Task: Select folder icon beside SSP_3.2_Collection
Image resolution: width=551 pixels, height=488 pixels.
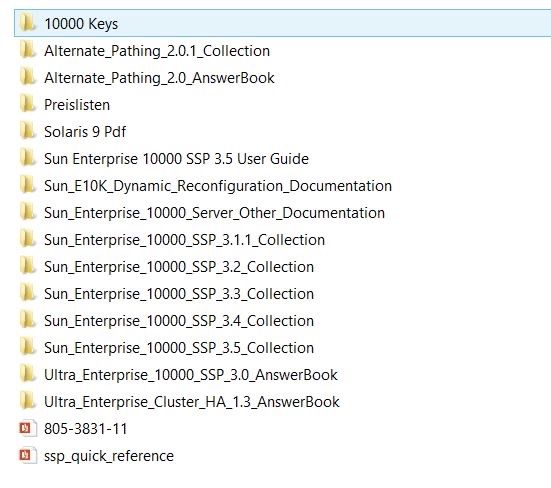Action: (27, 267)
